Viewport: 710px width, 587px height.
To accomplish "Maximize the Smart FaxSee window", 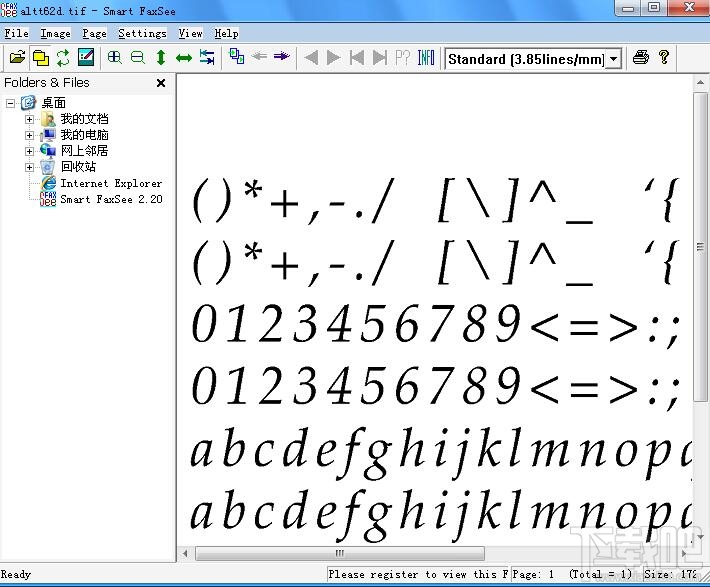I will (x=654, y=8).
